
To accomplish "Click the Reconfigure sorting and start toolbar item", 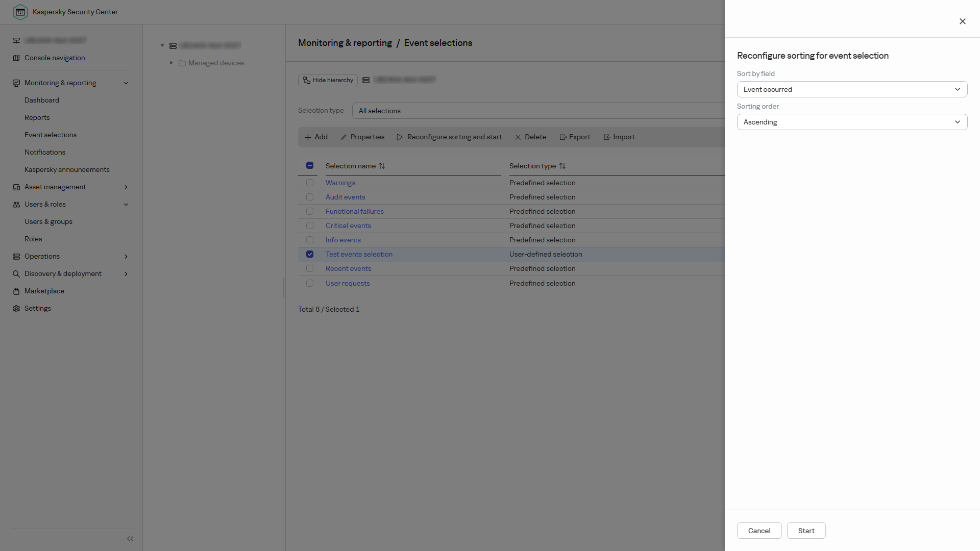I will (449, 137).
